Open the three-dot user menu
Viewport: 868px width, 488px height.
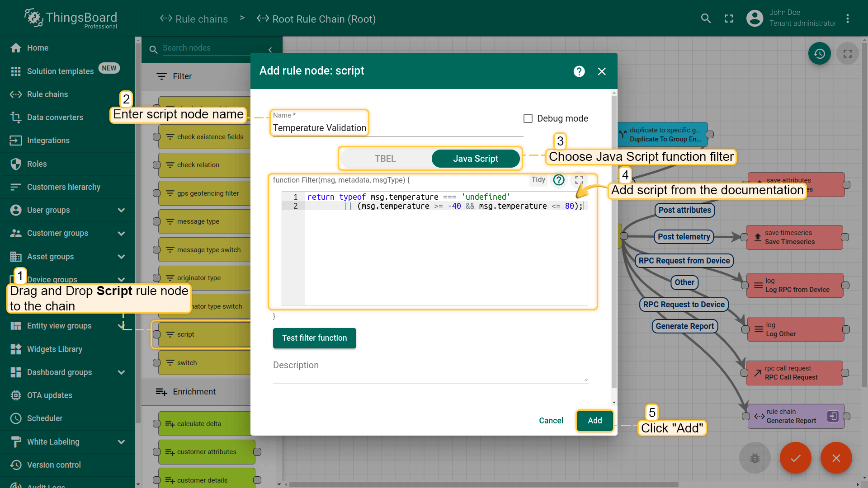848,19
